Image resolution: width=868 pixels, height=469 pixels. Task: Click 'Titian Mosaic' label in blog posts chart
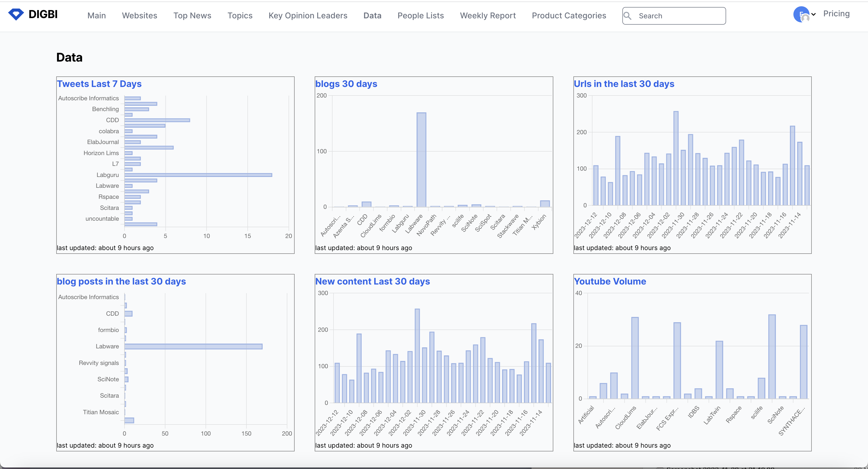coord(101,412)
